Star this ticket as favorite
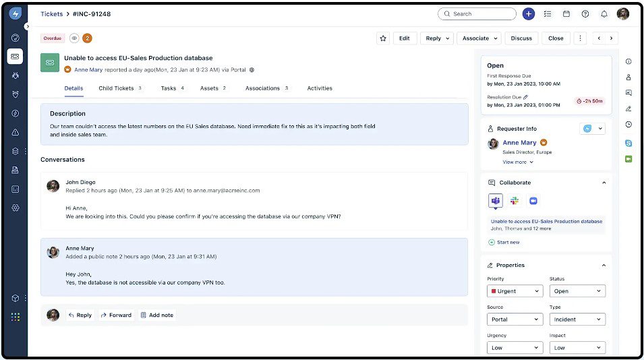The image size is (644, 360). 383,38
